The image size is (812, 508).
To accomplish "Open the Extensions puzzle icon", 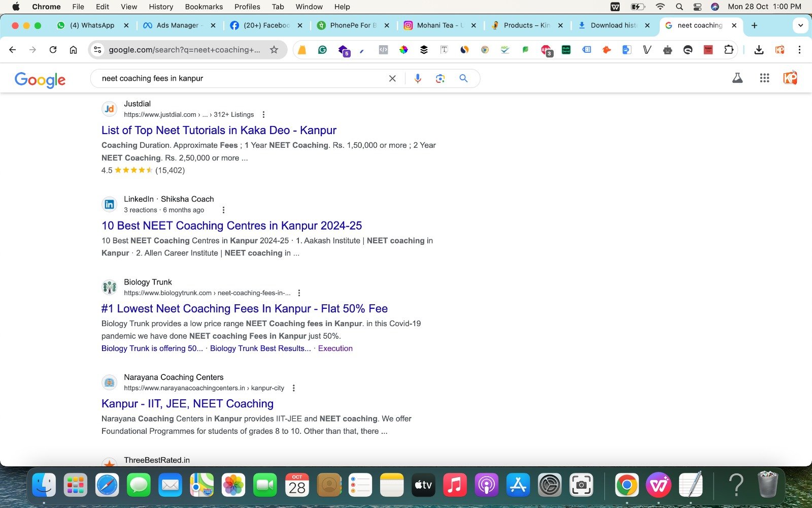I will coord(729,49).
